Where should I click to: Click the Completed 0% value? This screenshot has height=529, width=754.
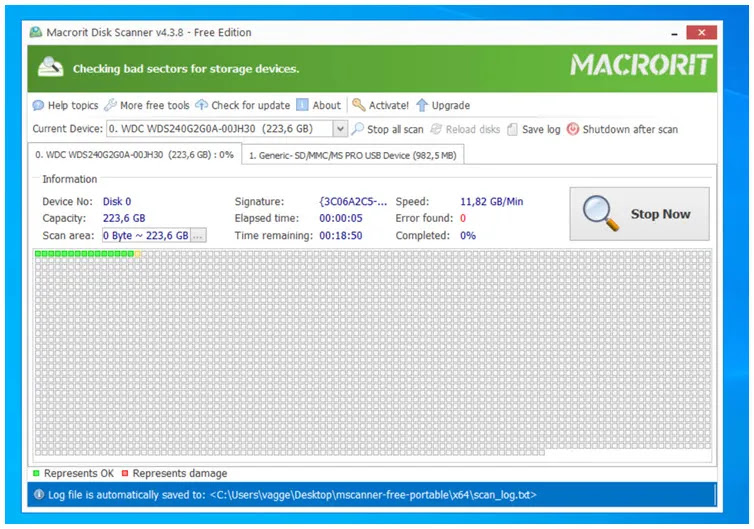point(468,236)
